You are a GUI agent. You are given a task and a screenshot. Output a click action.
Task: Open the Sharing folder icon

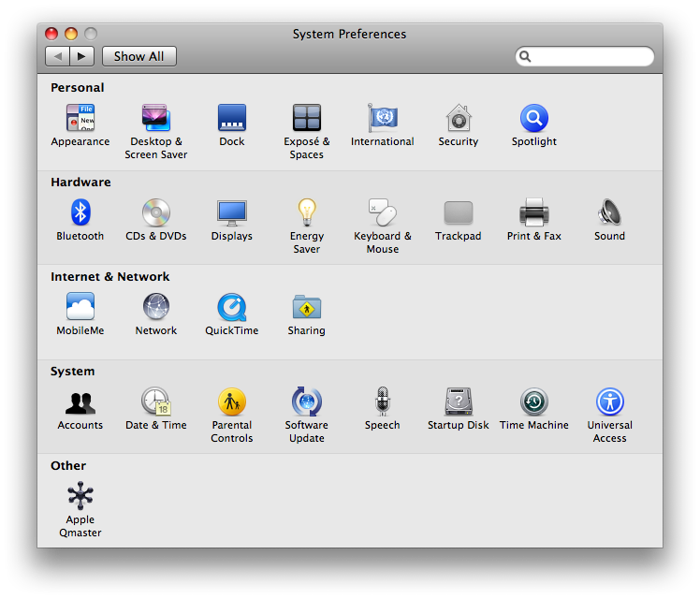pyautogui.click(x=307, y=307)
